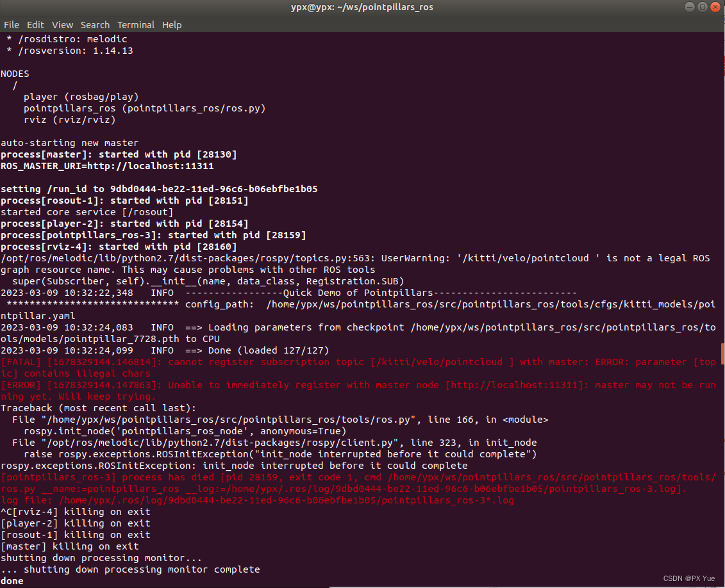Open the Search menu
The width and height of the screenshot is (725, 588).
click(95, 25)
